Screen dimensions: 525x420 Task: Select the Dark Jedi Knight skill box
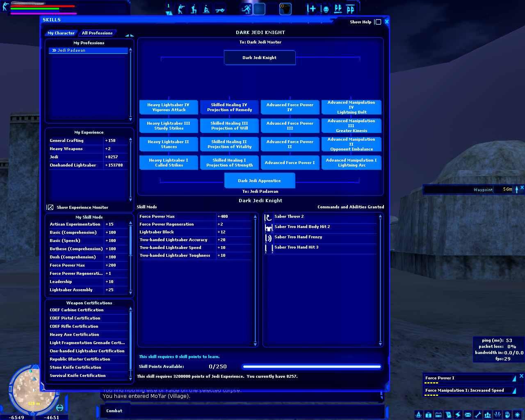[x=260, y=58]
